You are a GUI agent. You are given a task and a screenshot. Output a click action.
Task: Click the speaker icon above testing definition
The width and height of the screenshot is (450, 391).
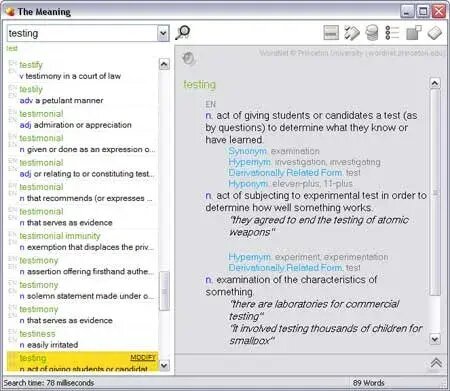pyautogui.click(x=189, y=59)
